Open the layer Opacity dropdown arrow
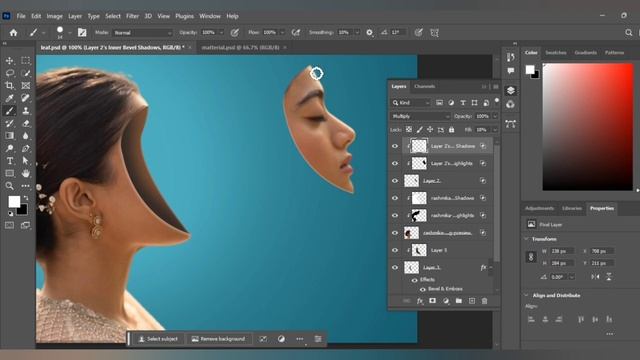This screenshot has height=360, width=640. (495, 116)
